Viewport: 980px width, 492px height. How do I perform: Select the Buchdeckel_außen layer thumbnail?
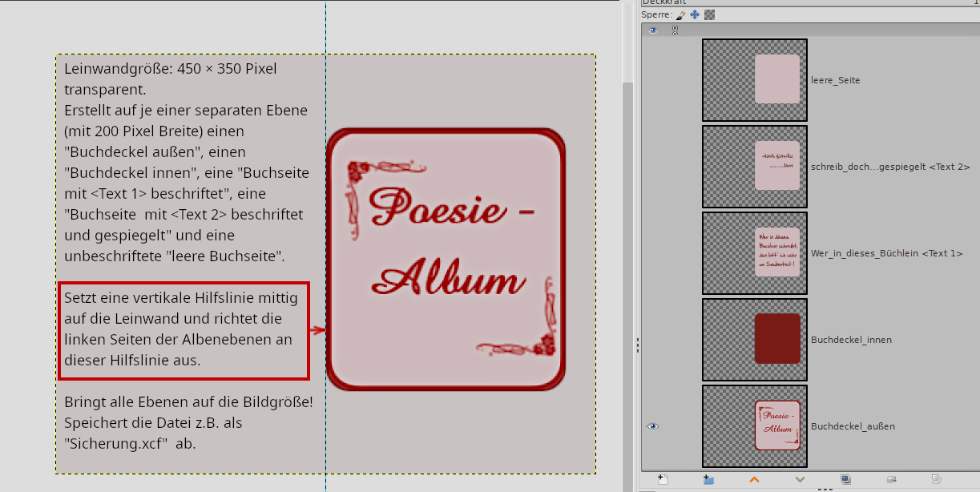click(755, 426)
